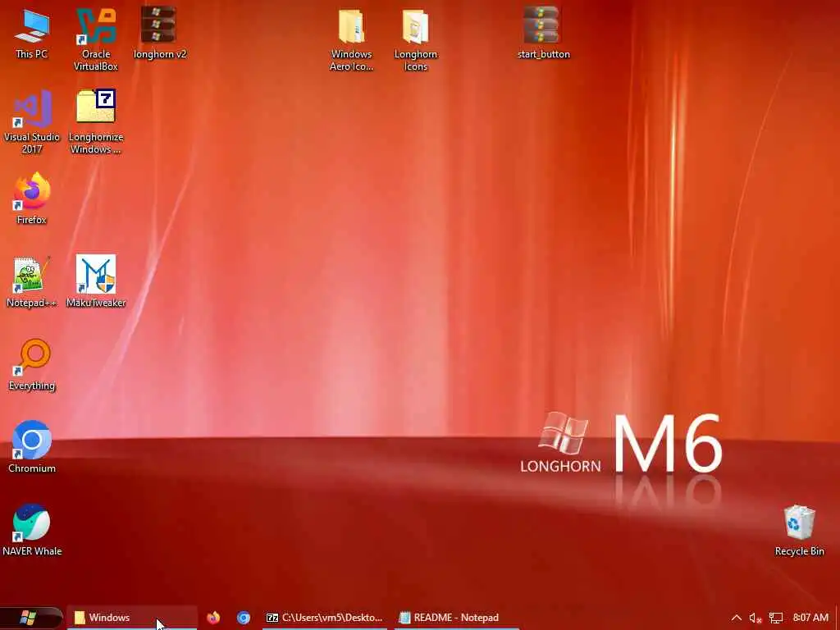The image size is (840, 630).
Task: Launch Visual Studio 2017 shortcut
Action: [x=32, y=122]
